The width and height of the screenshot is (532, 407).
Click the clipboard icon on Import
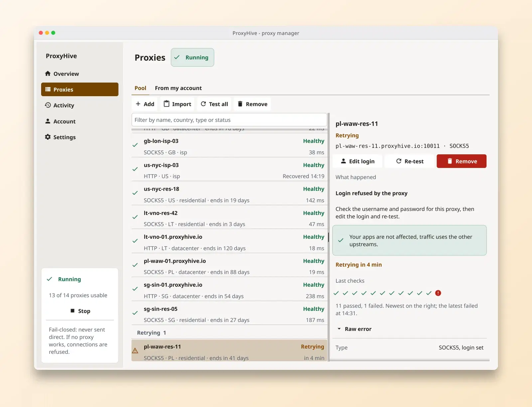pos(167,104)
